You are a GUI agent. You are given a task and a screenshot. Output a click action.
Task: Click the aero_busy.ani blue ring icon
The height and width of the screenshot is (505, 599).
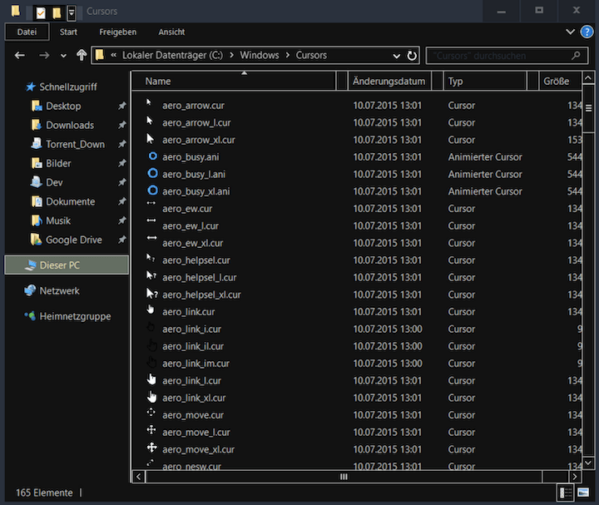(152, 156)
